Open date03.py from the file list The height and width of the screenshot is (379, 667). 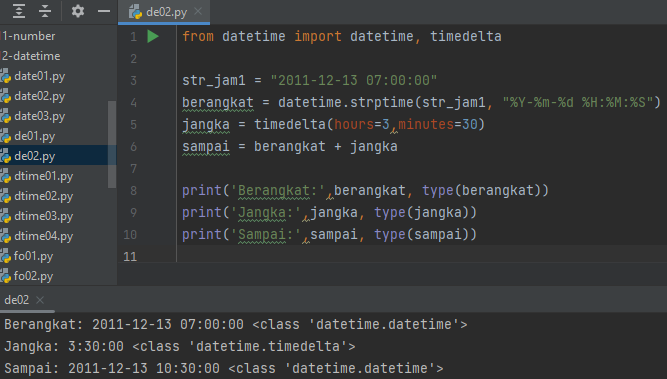(40, 116)
